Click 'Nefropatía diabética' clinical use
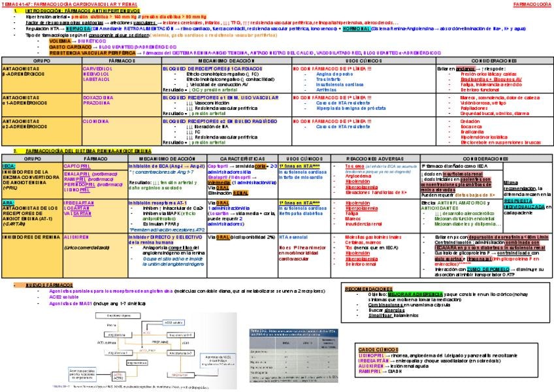This screenshot has width=554, height=392. (x=301, y=214)
